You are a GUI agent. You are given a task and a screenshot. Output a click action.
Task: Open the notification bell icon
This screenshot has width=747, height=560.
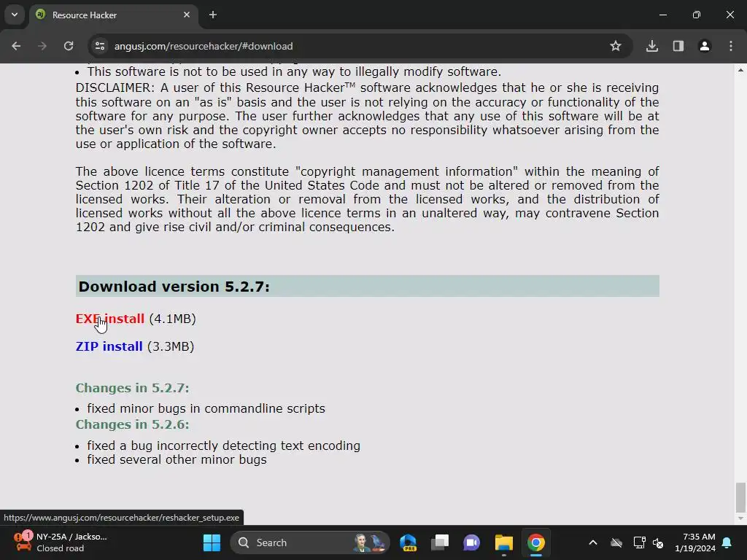pos(727,542)
